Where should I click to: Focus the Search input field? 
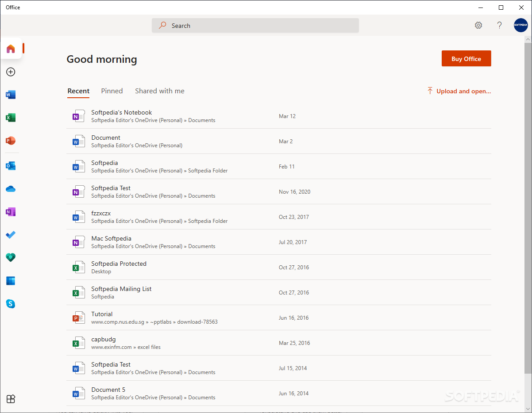(x=255, y=26)
